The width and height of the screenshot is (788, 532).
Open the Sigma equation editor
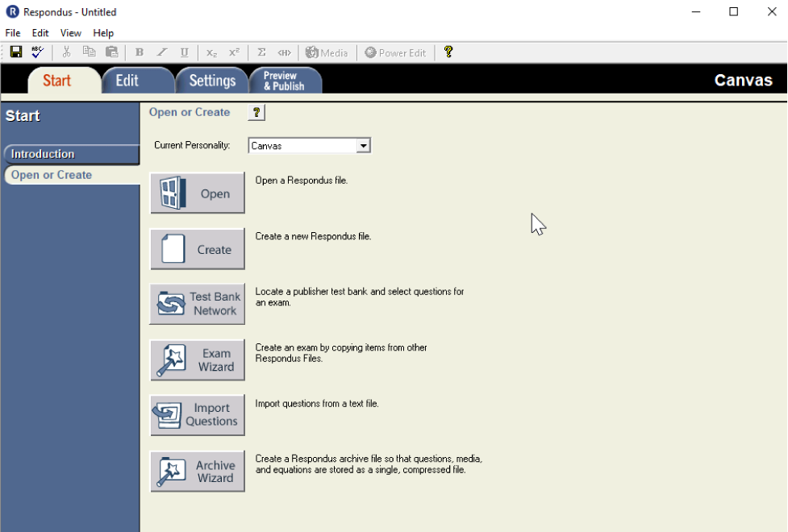pos(262,52)
